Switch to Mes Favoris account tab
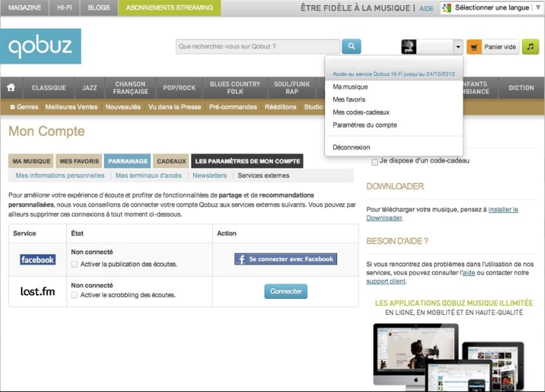 79,161
